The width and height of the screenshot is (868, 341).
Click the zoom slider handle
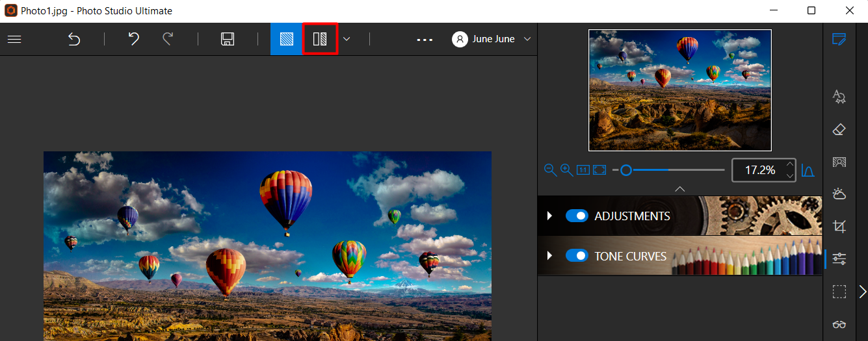pyautogui.click(x=626, y=170)
